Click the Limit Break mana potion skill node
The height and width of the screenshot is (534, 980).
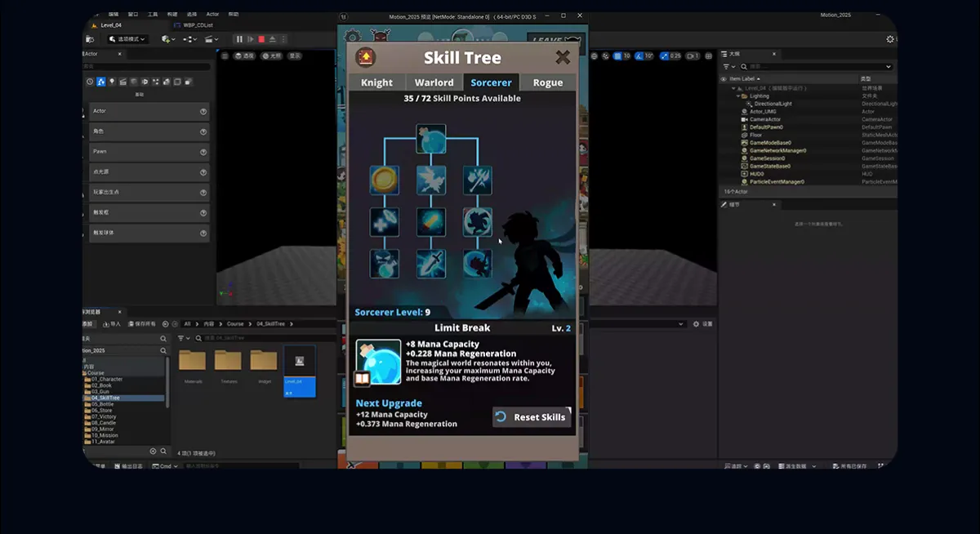[x=431, y=139]
